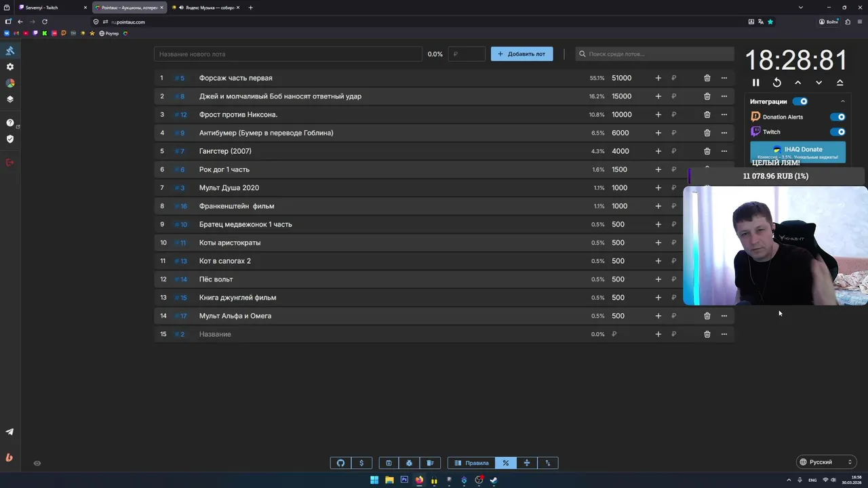The width and height of the screenshot is (868, 488).
Task: Open the GitHub link in bottom toolbar
Action: point(340,463)
